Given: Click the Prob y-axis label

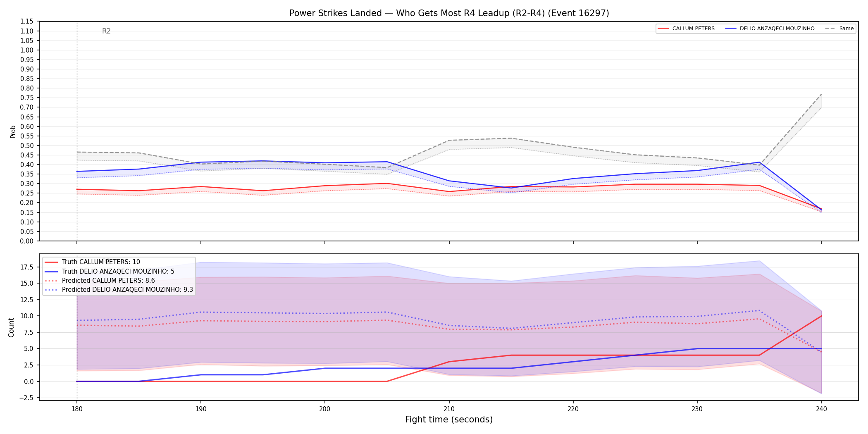Looking at the screenshot, I should [x=13, y=131].
